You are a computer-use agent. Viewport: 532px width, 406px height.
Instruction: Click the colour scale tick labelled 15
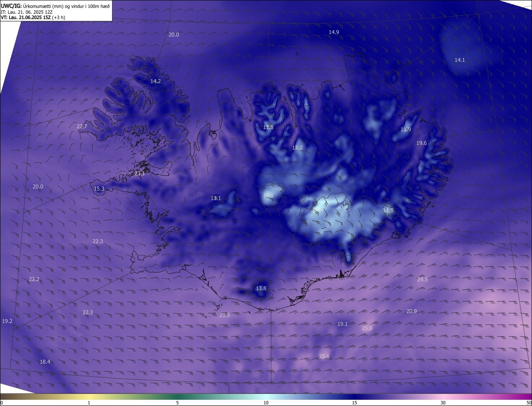355,403
